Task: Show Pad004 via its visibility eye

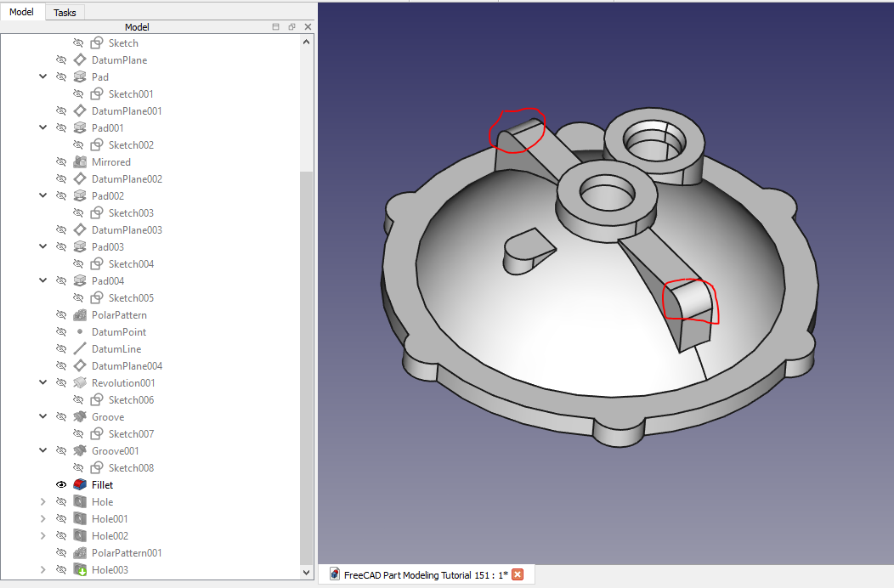Action: (x=61, y=281)
